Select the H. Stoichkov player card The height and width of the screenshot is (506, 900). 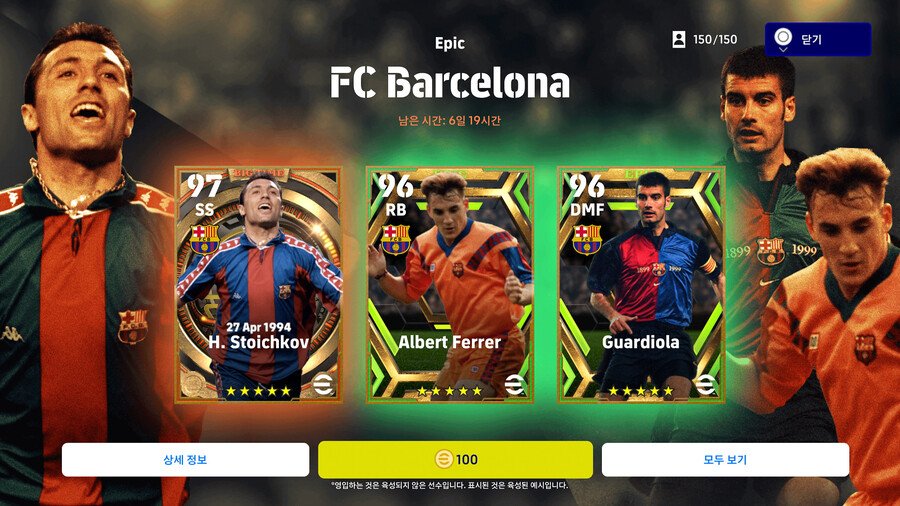[x=258, y=285]
